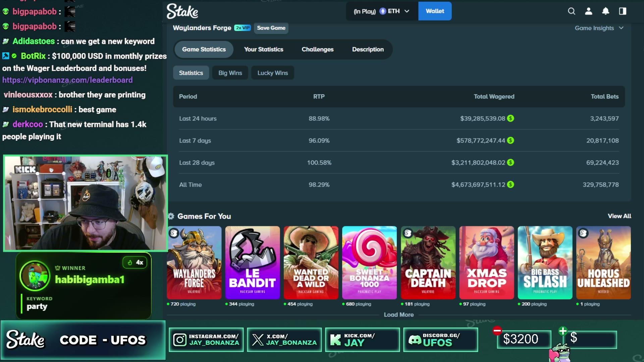This screenshot has height=362, width=644.
Task: Click the empty dollar amount box
Action: click(591, 339)
